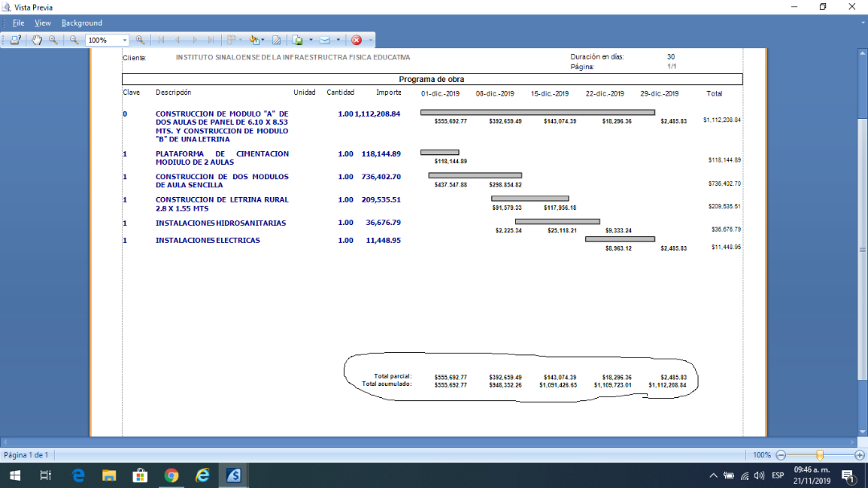Expand the export format dropdown arrow

coord(310,39)
